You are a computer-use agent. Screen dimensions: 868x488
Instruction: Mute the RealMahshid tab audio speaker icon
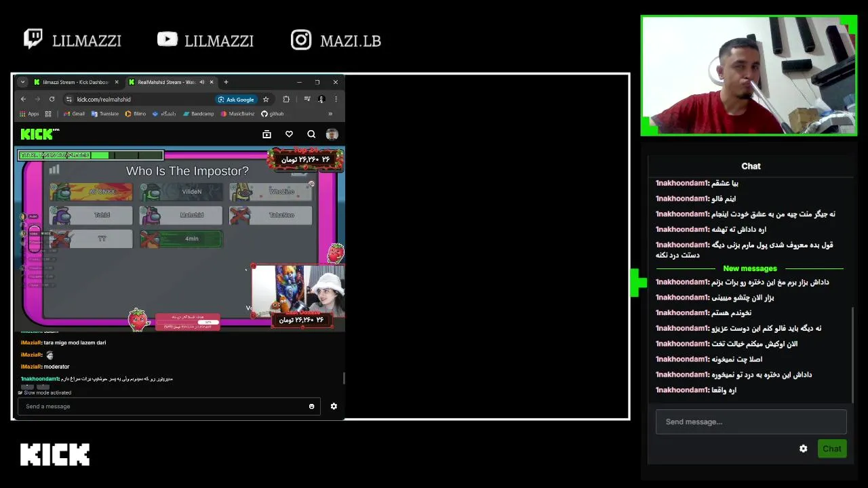pos(201,82)
